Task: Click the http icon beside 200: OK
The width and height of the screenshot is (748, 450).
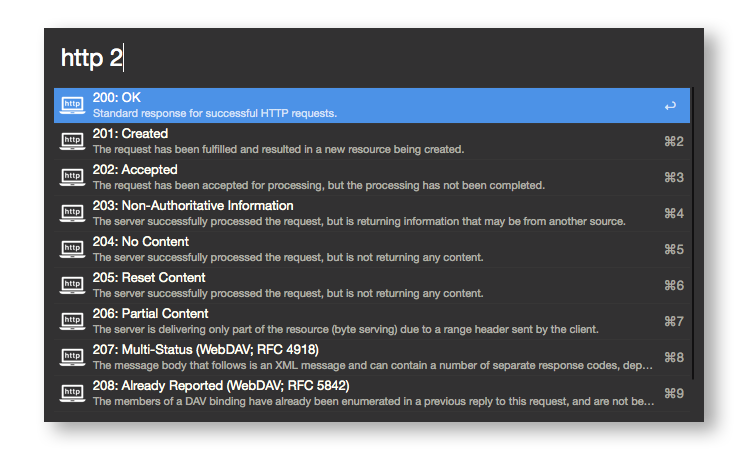Action: (x=72, y=105)
